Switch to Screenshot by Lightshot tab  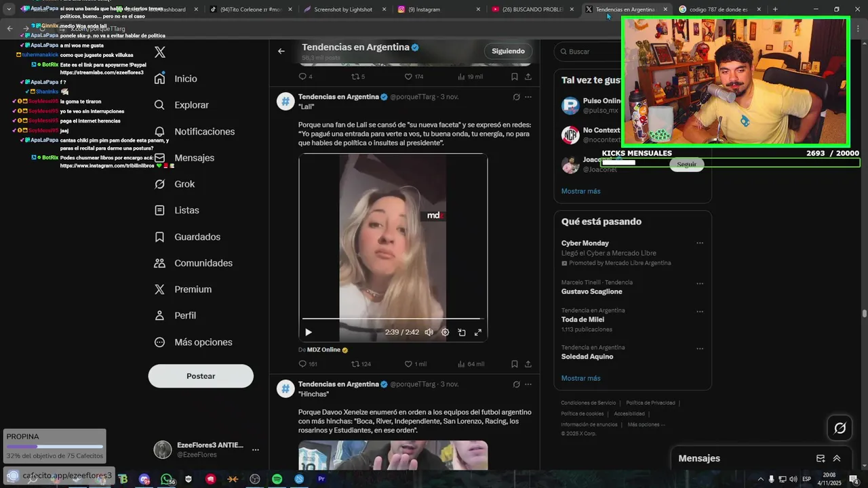(345, 9)
